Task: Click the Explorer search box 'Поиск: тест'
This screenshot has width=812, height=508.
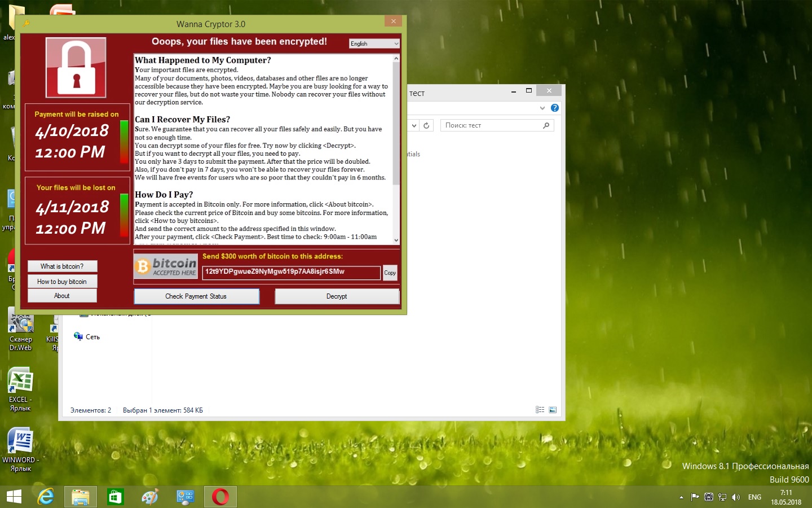Action: coord(497,125)
